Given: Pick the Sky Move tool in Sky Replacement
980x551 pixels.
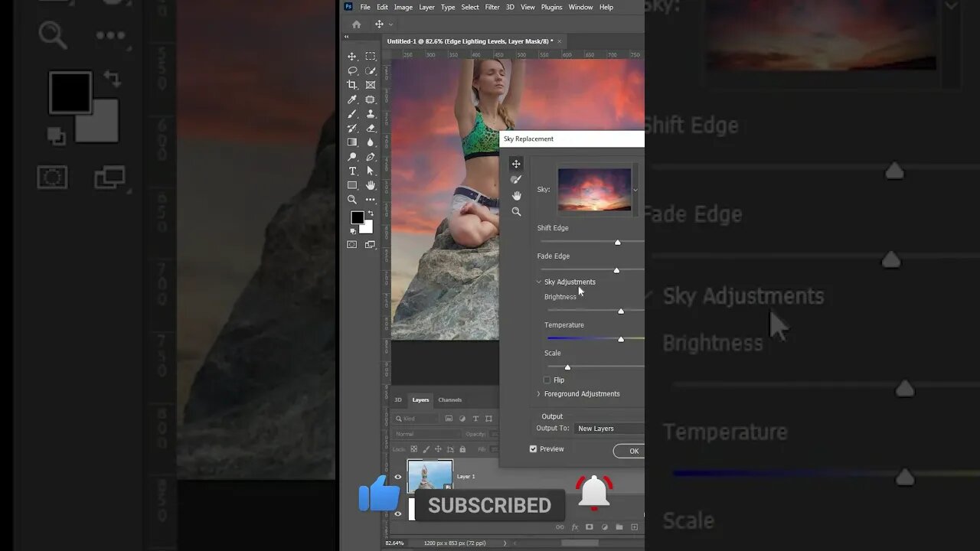Looking at the screenshot, I should tap(516, 164).
